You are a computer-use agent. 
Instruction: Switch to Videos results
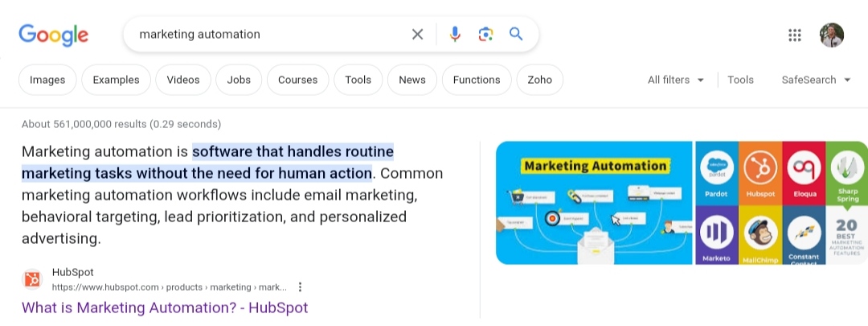tap(183, 80)
